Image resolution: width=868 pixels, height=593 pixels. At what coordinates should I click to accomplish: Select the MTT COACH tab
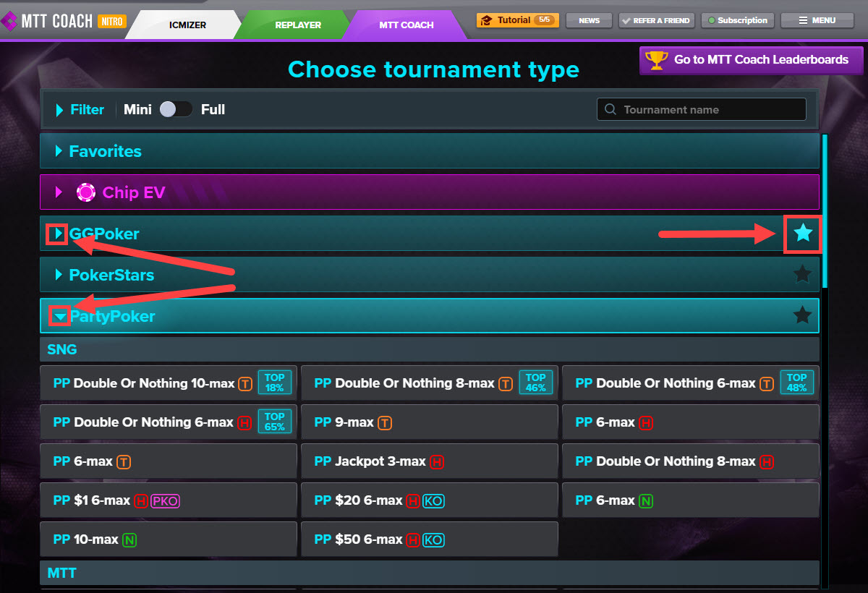coord(407,25)
